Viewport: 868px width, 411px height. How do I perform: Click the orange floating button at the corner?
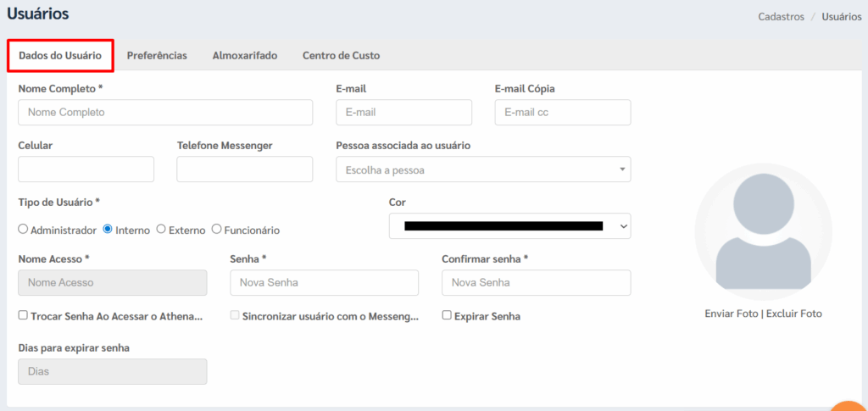pos(851,407)
